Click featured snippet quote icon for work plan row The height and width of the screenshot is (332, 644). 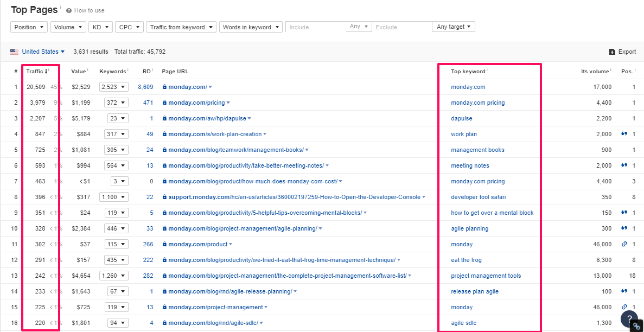(x=624, y=134)
